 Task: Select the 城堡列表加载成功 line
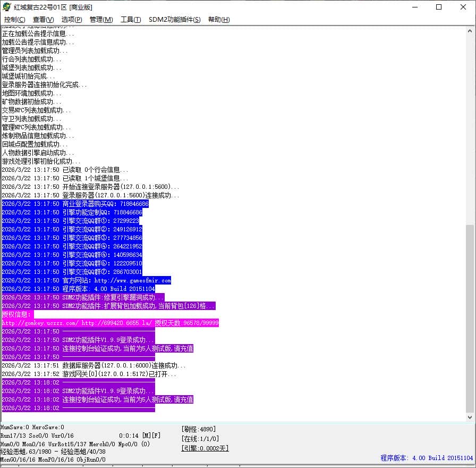pyautogui.click(x=31, y=68)
